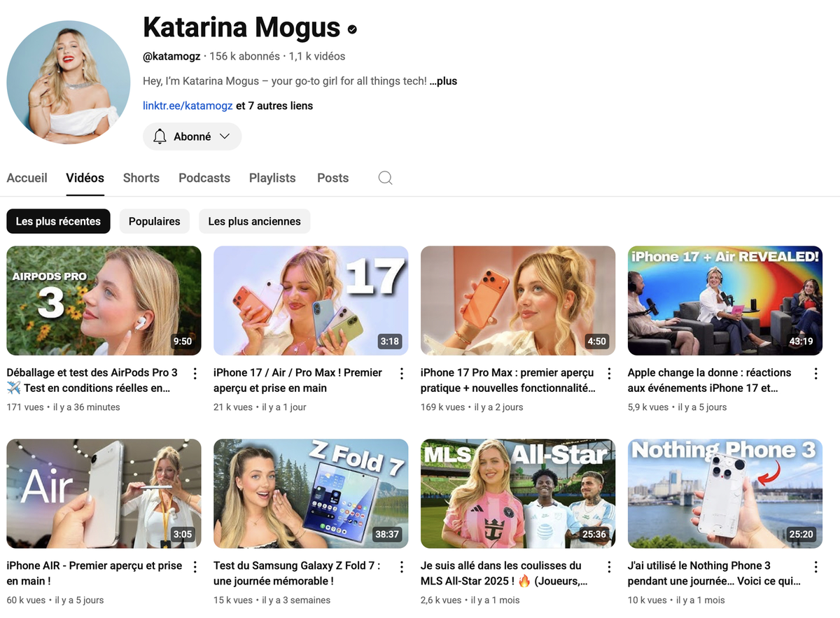Open menu for MLS All-Star 2025 video
840x618 pixels.
pos(609,567)
